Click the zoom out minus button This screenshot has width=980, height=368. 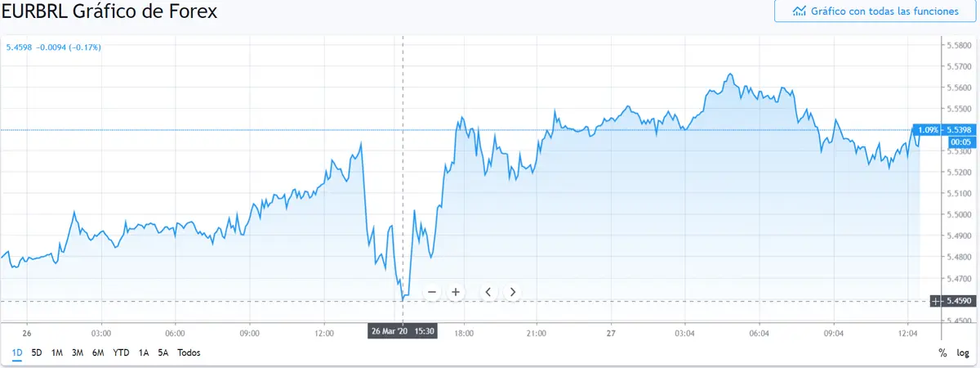point(432,291)
